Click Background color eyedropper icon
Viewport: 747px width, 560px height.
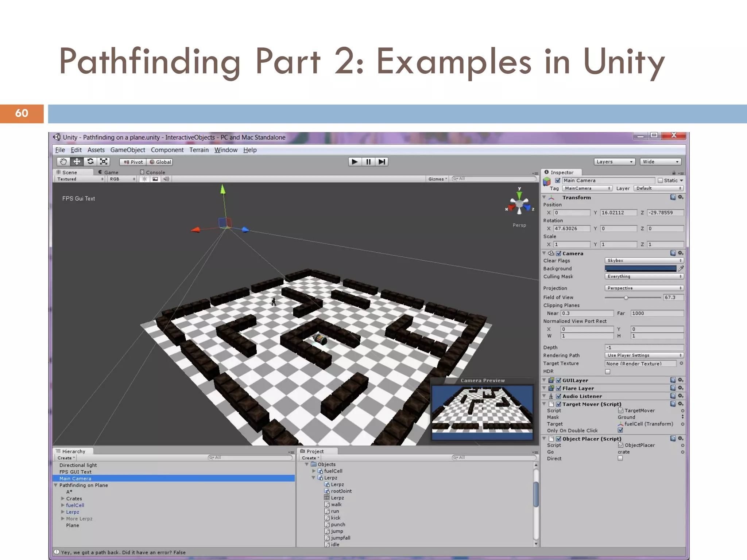tap(681, 268)
